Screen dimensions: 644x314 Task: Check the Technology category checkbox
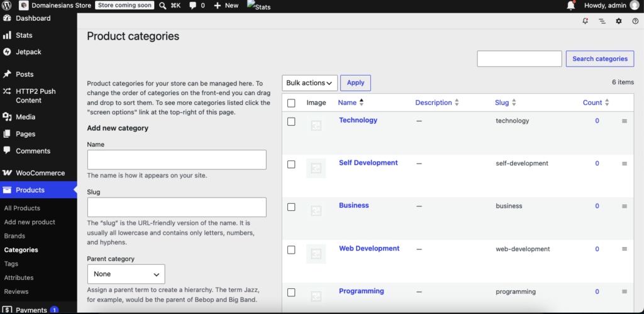tap(291, 121)
